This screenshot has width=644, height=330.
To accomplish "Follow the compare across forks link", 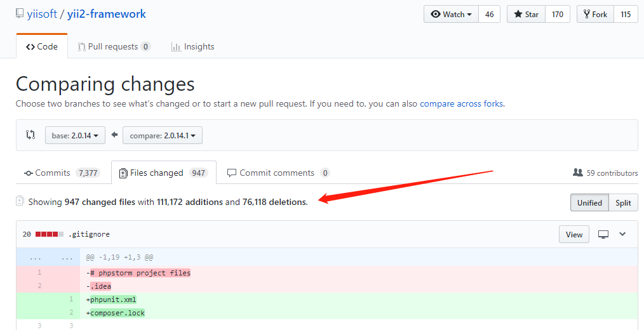I will (x=461, y=104).
